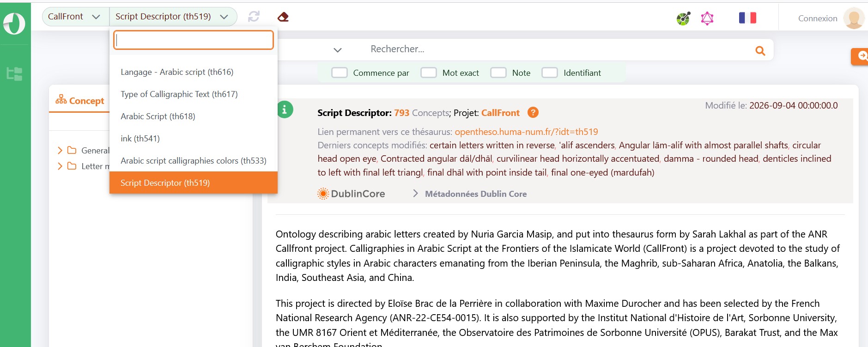The image size is (868, 347).
Task: Click the Opentheso logo icon
Action: click(x=14, y=24)
